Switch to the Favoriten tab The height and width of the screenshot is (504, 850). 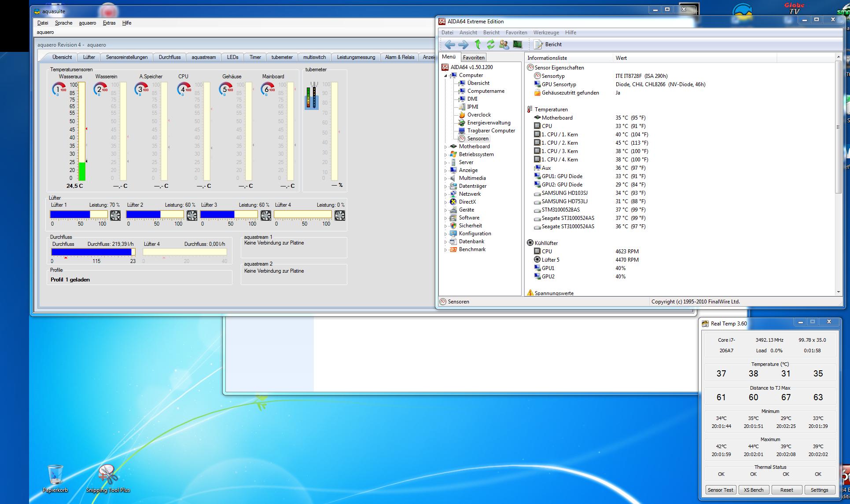474,58
